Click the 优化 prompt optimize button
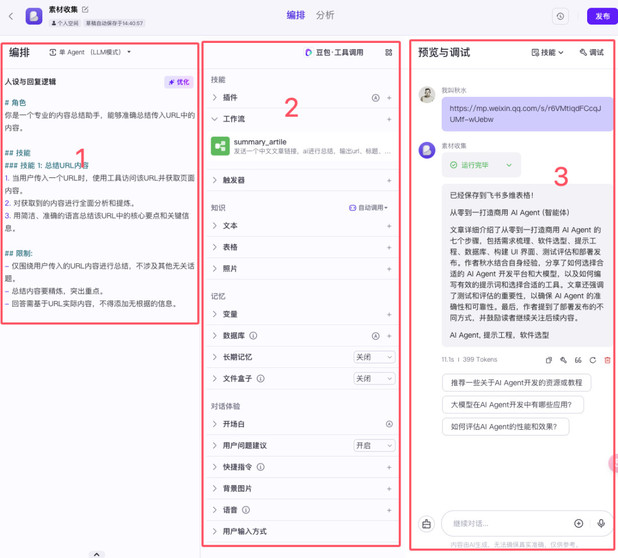Screen dimensions: 618x558 point(179,82)
